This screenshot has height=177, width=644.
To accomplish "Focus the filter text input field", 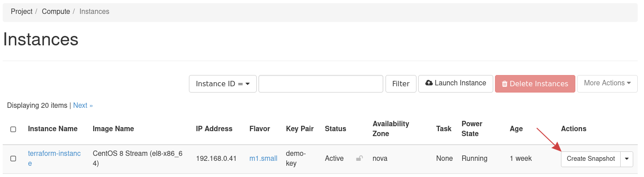I will pyautogui.click(x=321, y=84).
